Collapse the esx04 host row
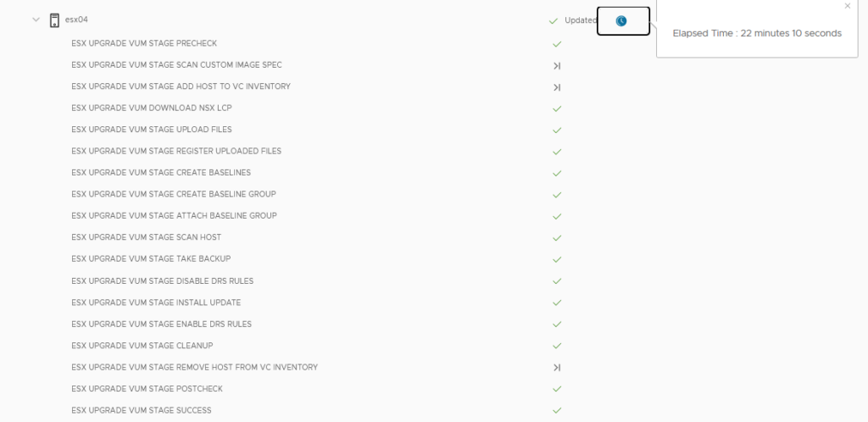 (x=36, y=19)
